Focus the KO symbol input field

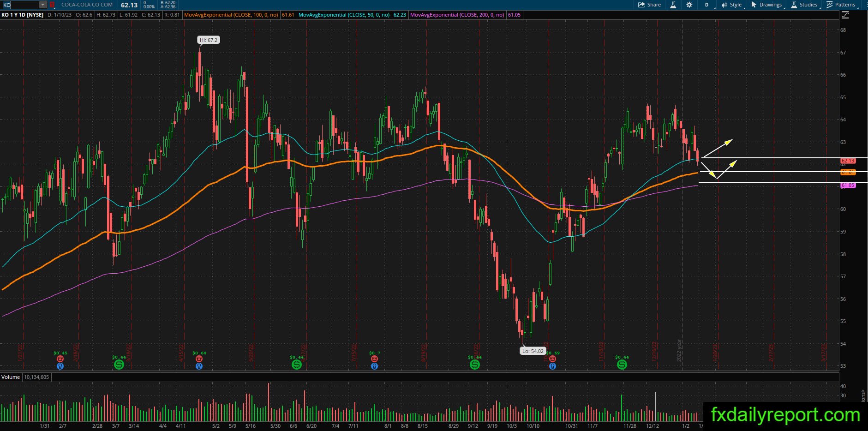pos(20,5)
